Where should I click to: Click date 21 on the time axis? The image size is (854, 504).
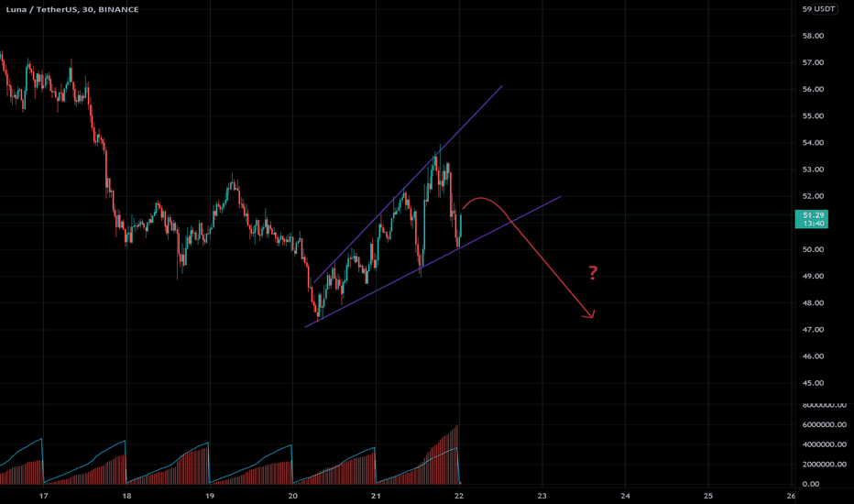[376, 496]
